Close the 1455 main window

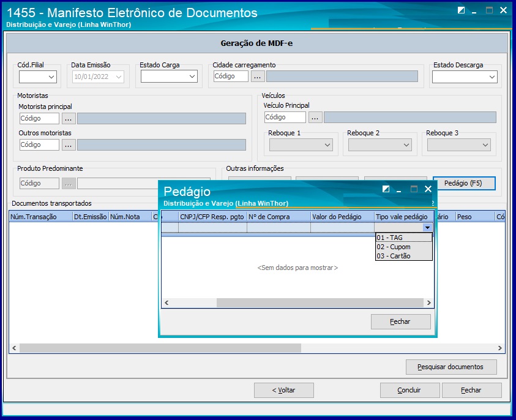point(503,10)
